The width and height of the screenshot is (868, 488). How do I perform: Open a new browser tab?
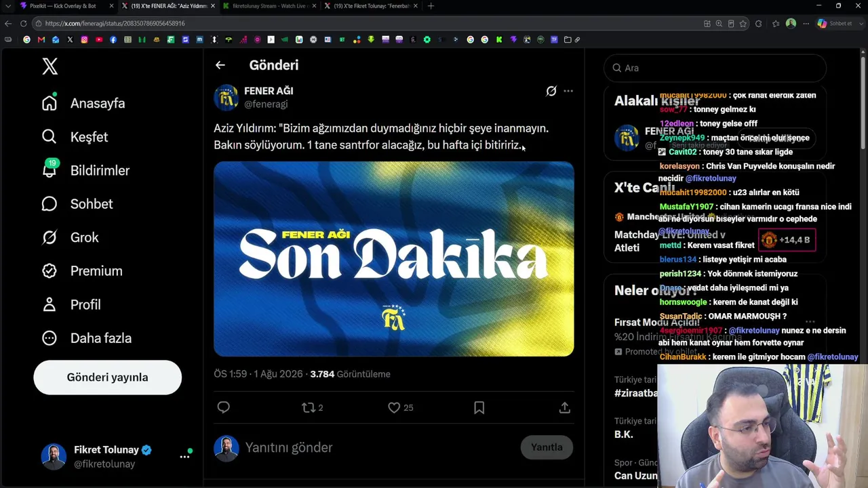click(x=431, y=6)
